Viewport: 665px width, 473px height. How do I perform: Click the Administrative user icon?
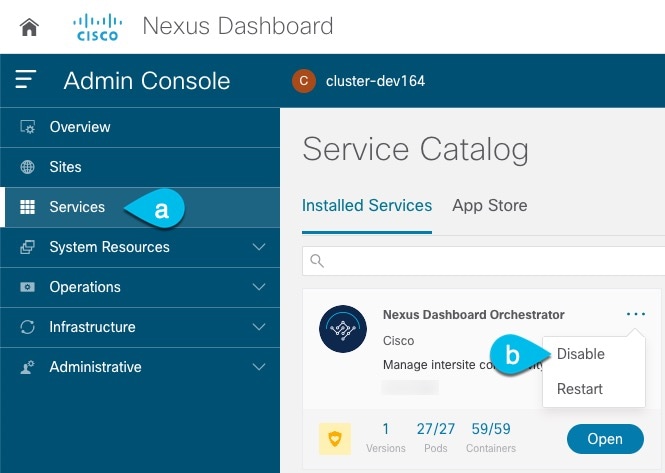tap(28, 367)
